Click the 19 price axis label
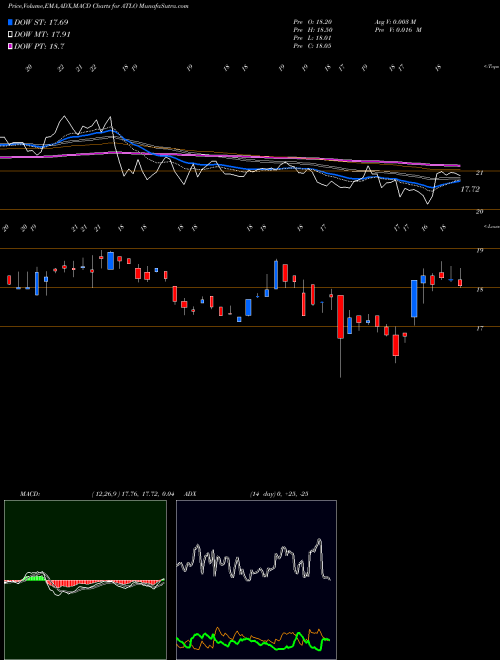Viewport: 500px width, 660px height. (x=479, y=250)
